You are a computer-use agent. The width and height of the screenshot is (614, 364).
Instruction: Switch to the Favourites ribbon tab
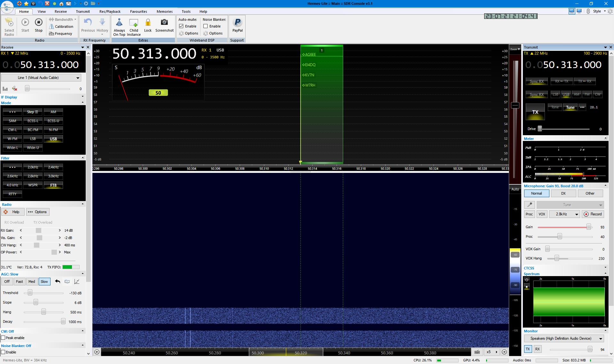click(x=138, y=12)
